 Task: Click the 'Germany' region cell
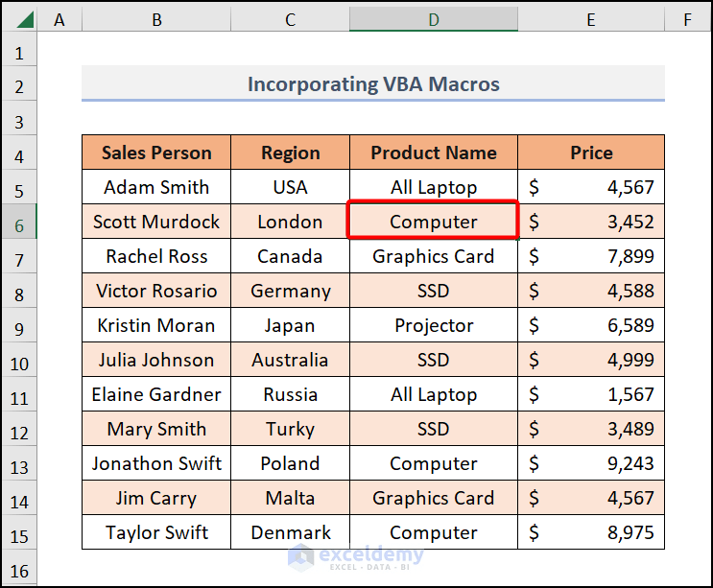tap(290, 291)
